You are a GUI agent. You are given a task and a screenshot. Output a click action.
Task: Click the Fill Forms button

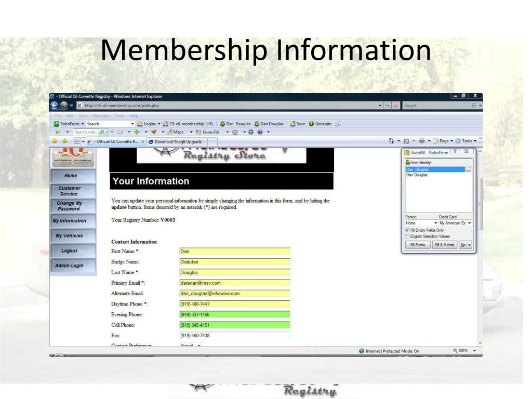pyautogui.click(x=418, y=245)
